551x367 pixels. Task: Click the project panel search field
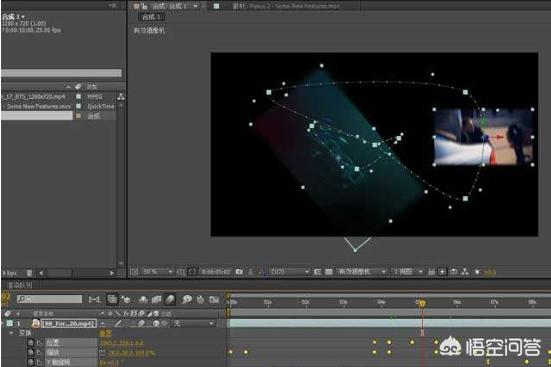tap(61, 73)
